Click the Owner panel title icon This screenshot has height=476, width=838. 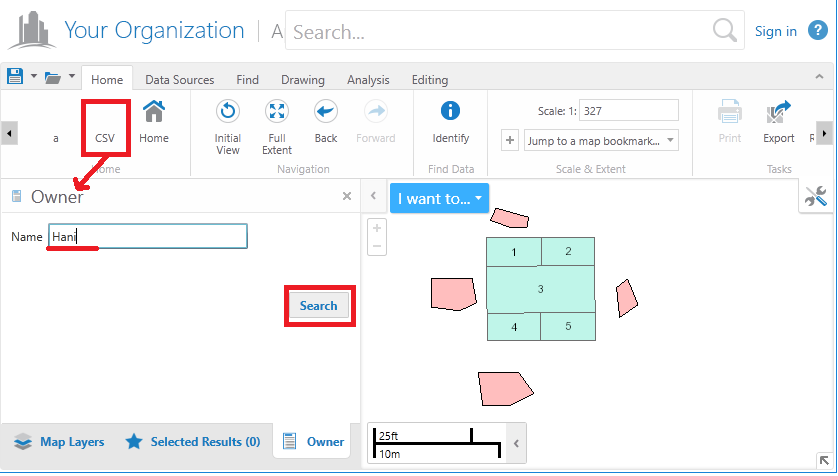pyautogui.click(x=17, y=196)
